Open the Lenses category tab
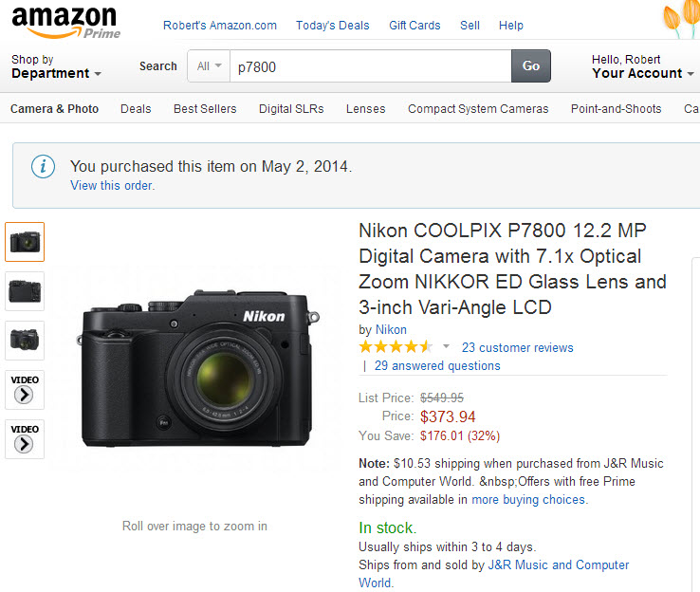Screen dimensions: 700x592 tap(365, 109)
